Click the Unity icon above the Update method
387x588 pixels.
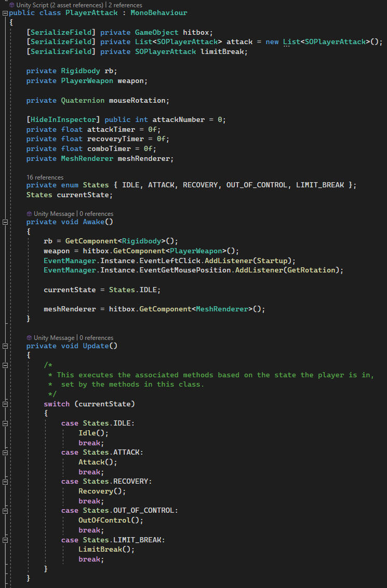click(29, 338)
